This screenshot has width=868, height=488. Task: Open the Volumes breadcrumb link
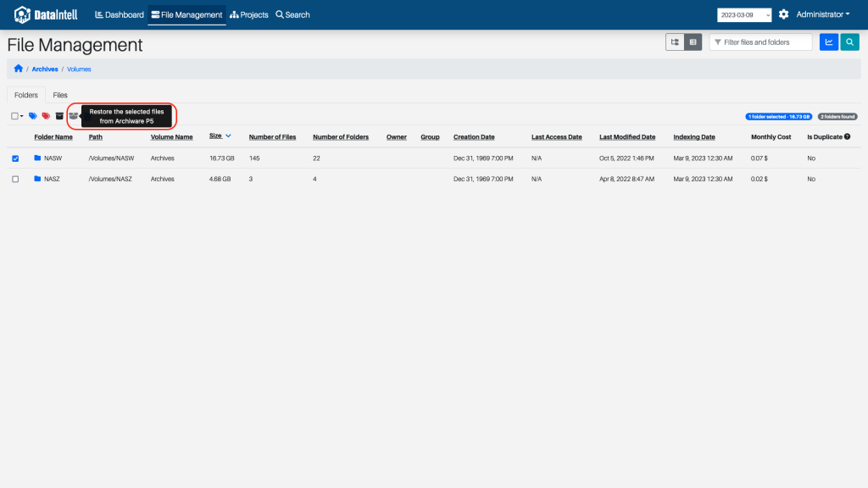click(x=79, y=69)
